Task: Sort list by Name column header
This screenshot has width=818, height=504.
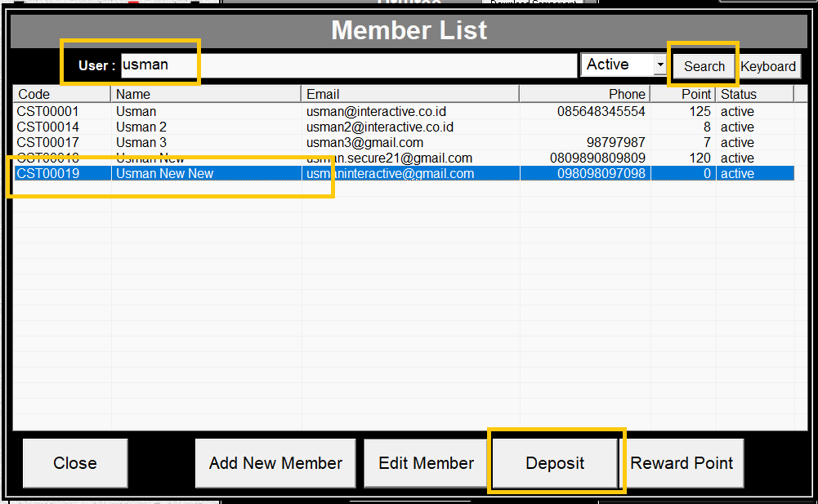Action: click(206, 94)
